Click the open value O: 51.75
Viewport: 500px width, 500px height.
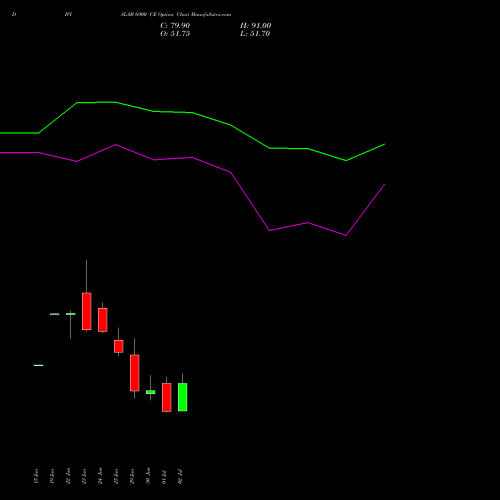point(175,34)
